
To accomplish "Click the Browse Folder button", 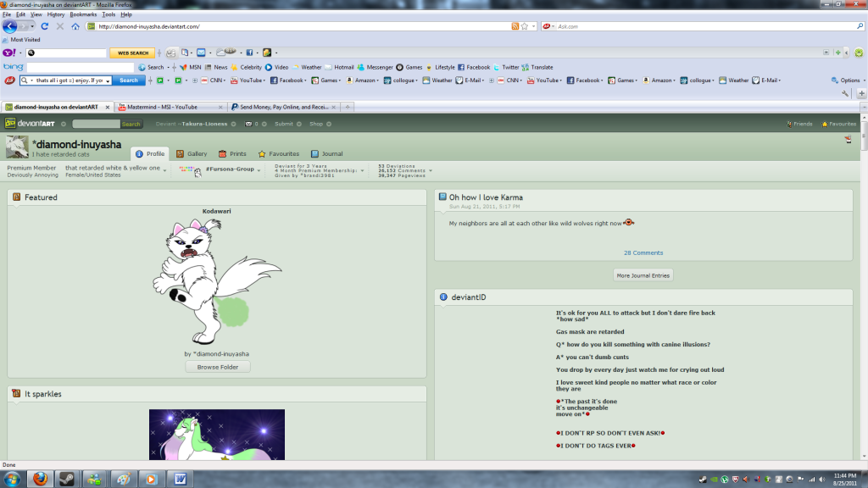I will click(x=218, y=367).
